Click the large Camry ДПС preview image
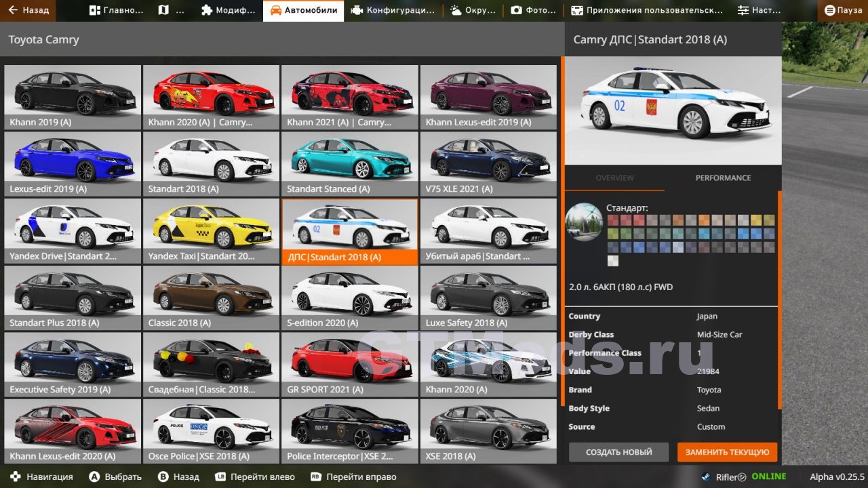 point(673,110)
